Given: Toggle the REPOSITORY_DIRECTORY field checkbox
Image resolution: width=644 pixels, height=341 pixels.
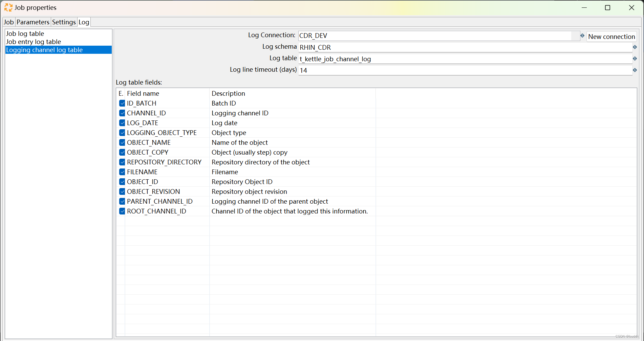Looking at the screenshot, I should [x=122, y=162].
